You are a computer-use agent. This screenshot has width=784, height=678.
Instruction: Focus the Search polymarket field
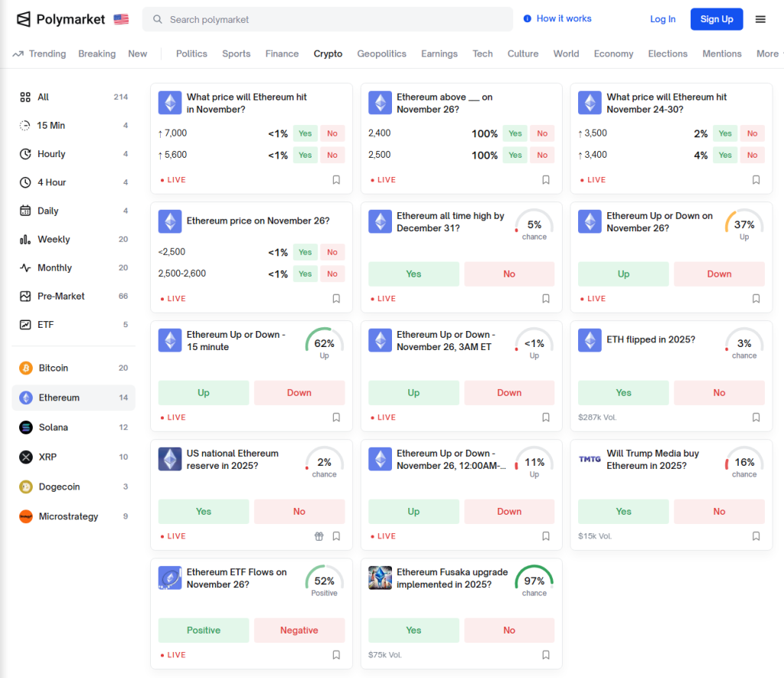click(x=328, y=19)
